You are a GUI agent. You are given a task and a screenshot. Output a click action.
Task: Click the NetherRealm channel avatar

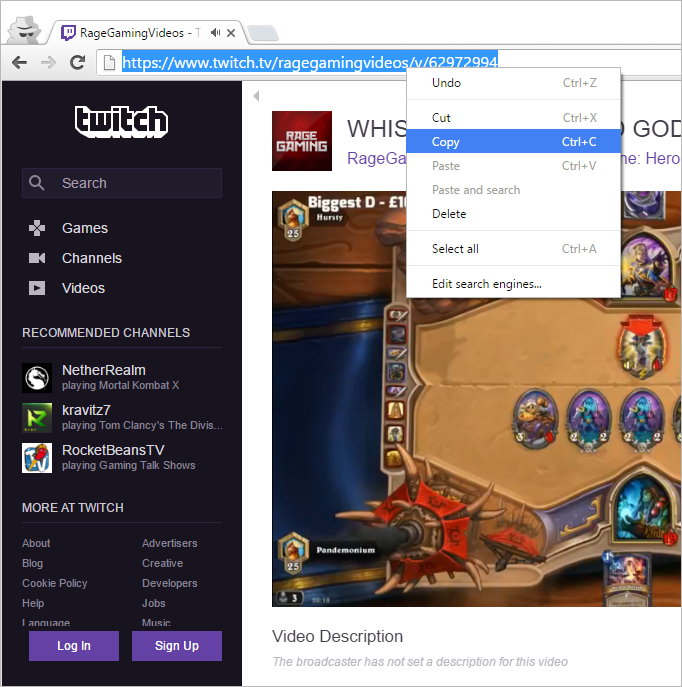point(37,378)
